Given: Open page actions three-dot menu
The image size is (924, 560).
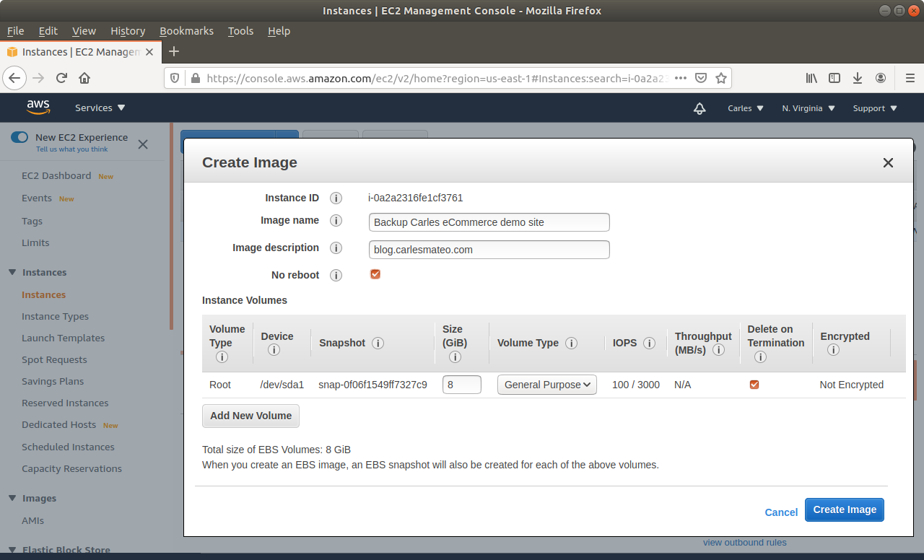Looking at the screenshot, I should click(x=681, y=78).
